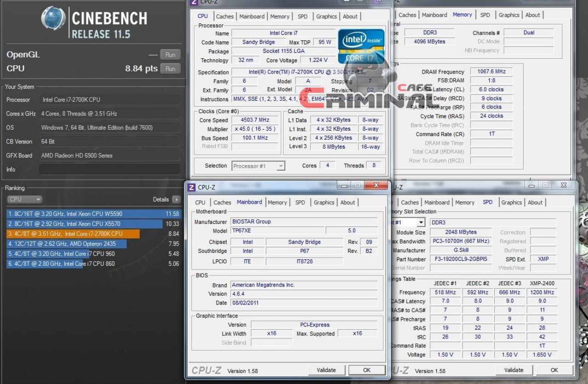The height and width of the screenshot is (384, 588).
Task: Click the Socket 1155 LGA package field
Action: pos(283,51)
